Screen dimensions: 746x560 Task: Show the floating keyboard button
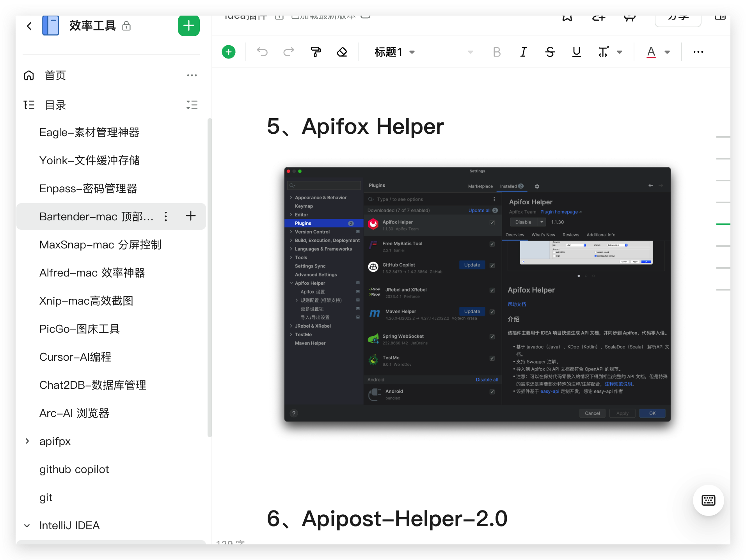pyautogui.click(x=709, y=500)
